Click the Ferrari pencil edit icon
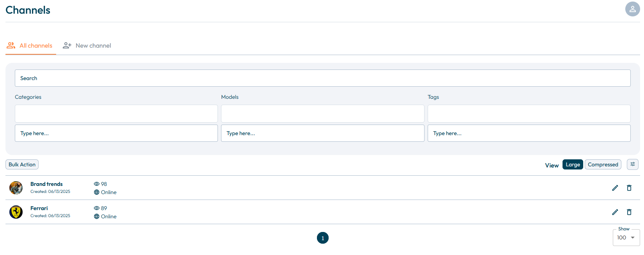644x255 pixels. click(615, 212)
